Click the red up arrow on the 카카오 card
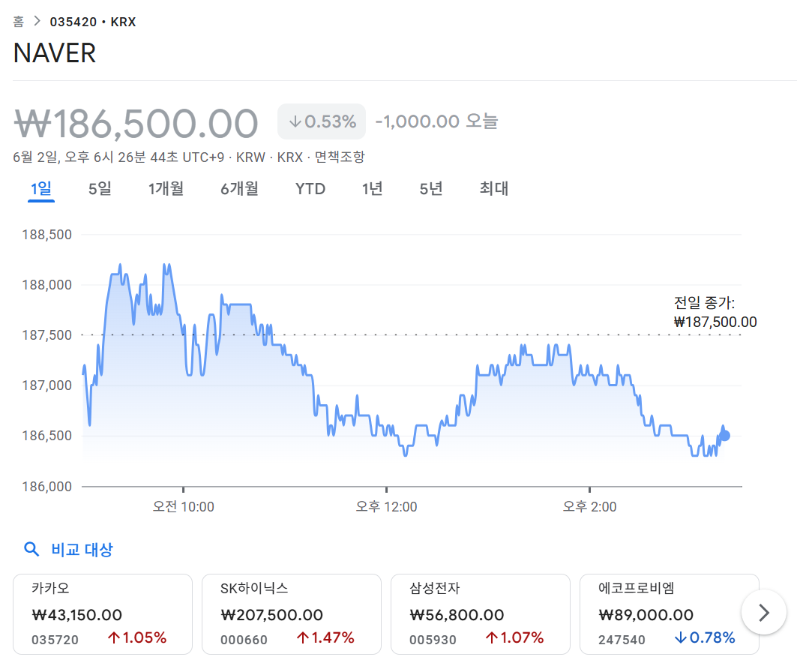 114,637
